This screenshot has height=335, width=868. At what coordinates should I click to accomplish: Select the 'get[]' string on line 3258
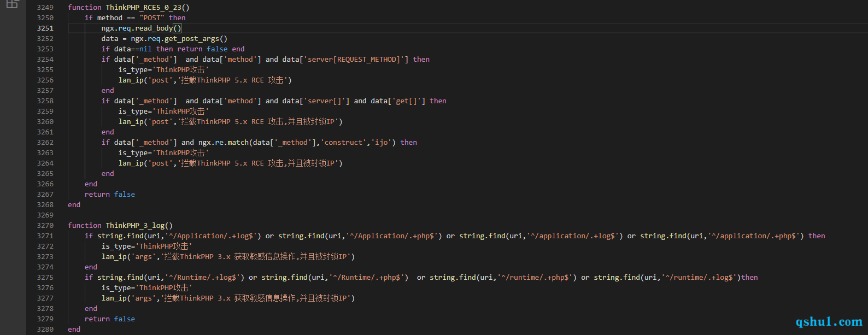(407, 101)
